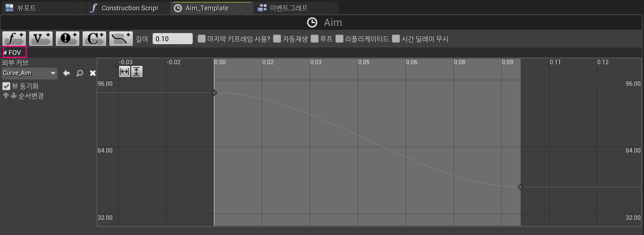
Task: Add a color track button
Action: [94, 39]
